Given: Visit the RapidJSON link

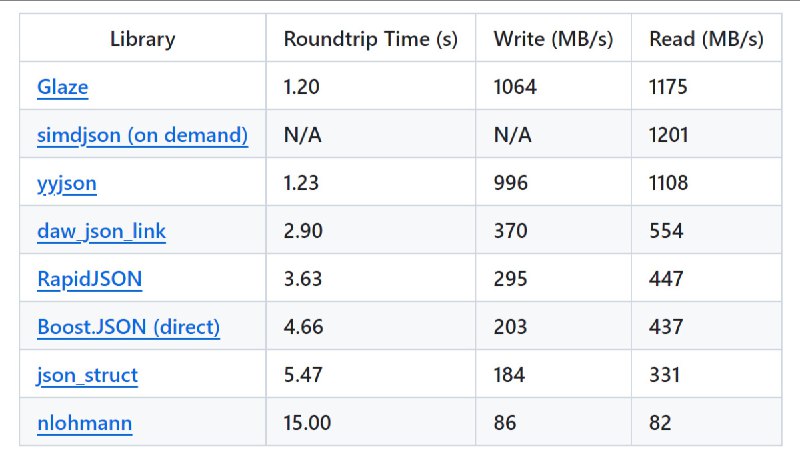Looking at the screenshot, I should click(x=90, y=278).
